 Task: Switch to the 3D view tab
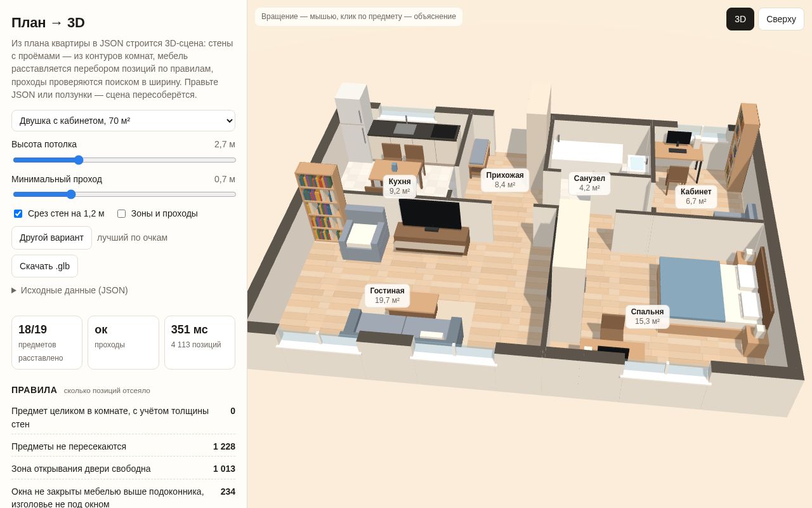[x=740, y=19]
